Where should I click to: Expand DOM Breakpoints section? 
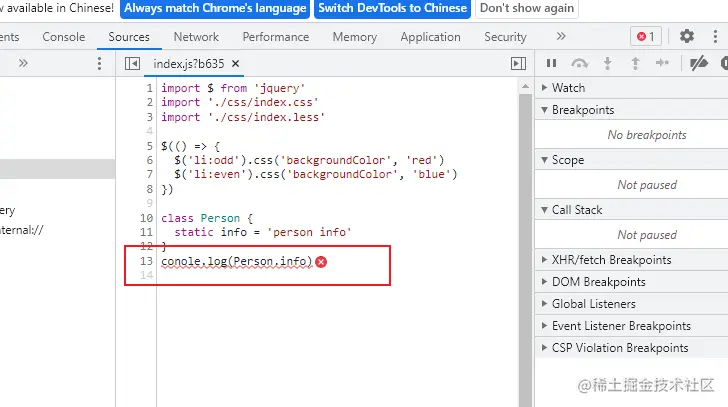[631, 282]
